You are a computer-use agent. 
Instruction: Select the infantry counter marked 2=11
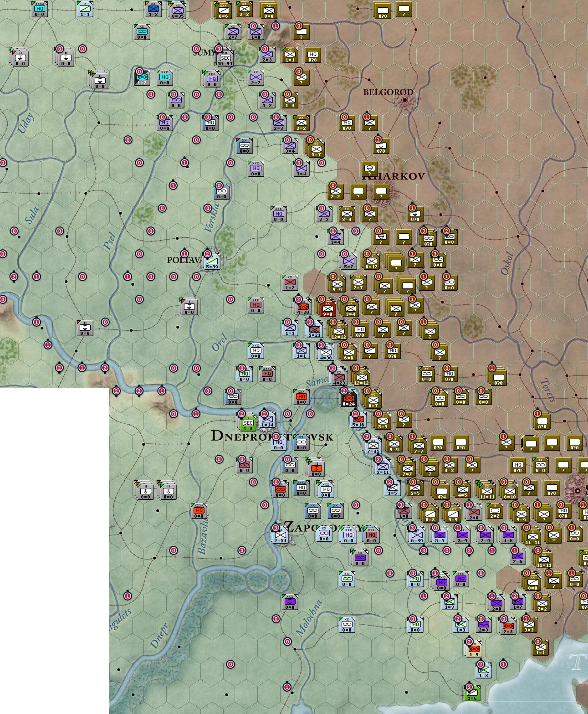383,467
